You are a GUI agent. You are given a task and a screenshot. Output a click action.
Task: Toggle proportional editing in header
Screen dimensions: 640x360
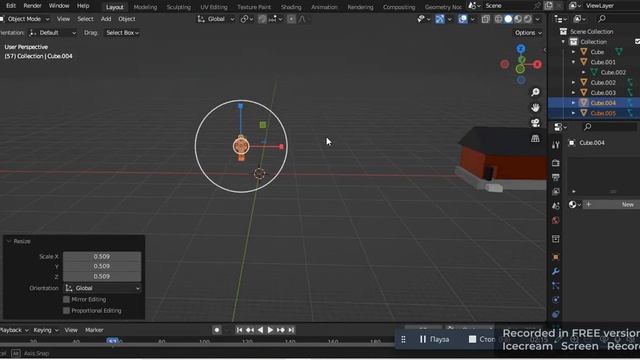click(x=291, y=19)
